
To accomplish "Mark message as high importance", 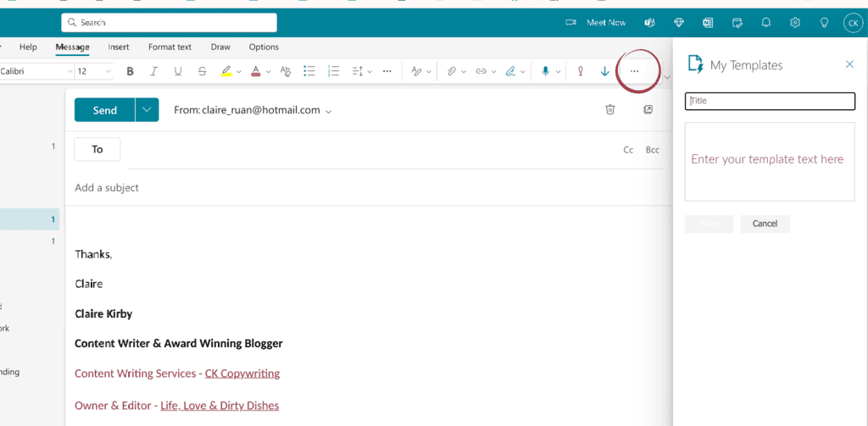I will click(580, 71).
